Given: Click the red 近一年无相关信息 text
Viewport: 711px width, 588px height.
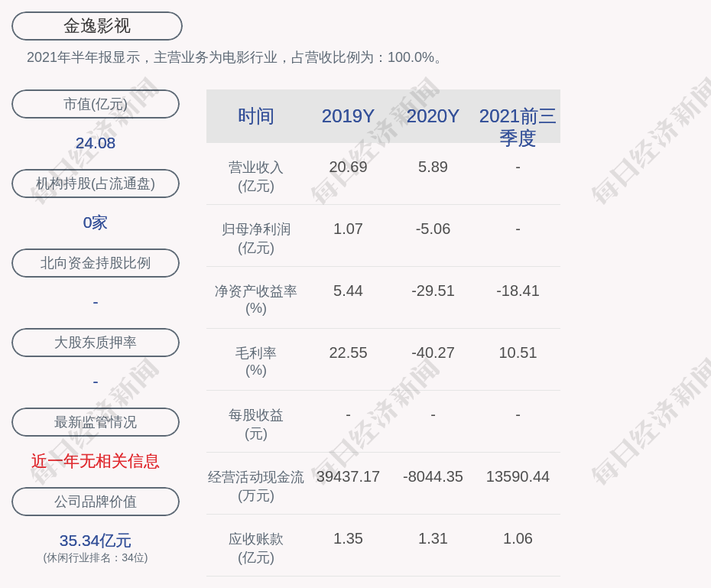Looking at the screenshot, I should [96, 461].
